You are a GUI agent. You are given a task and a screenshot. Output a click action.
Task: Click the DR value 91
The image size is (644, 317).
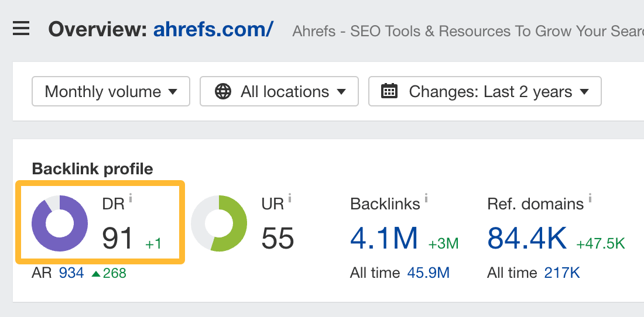point(118,239)
